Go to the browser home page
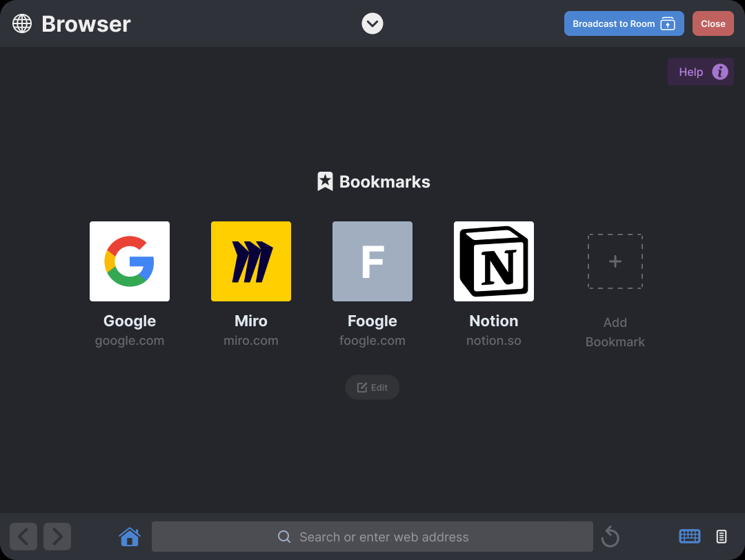 (x=129, y=537)
